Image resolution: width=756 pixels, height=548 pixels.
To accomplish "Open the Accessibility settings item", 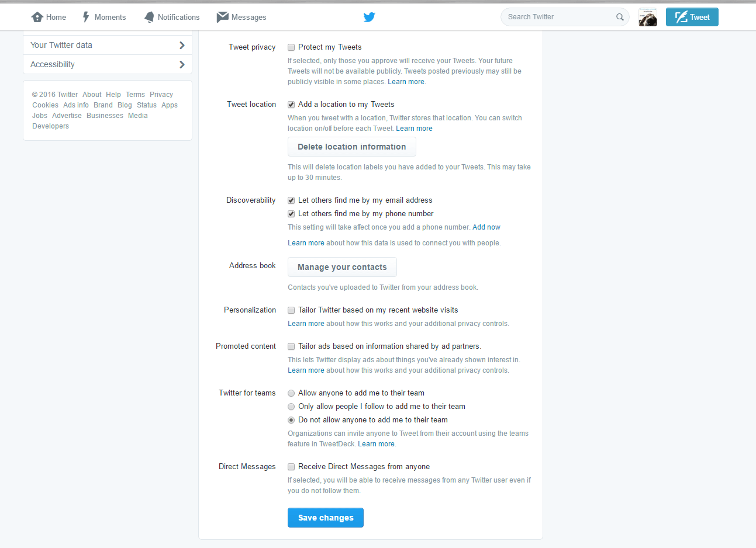I will coord(108,64).
